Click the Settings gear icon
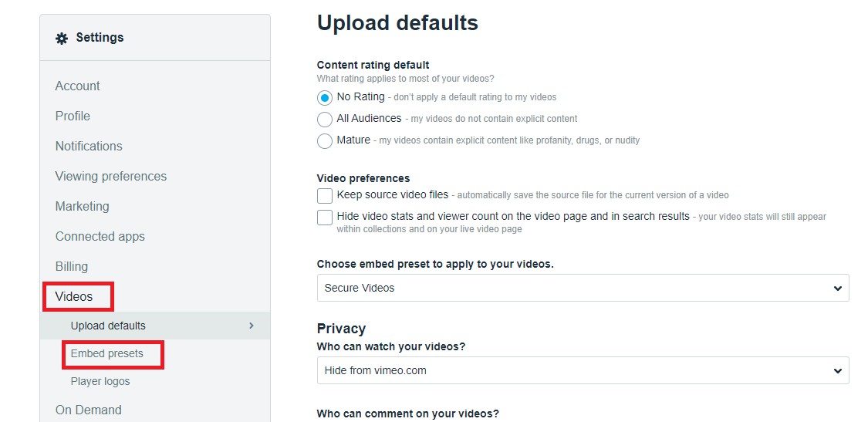Viewport: 868px width, 422px height. 62,38
